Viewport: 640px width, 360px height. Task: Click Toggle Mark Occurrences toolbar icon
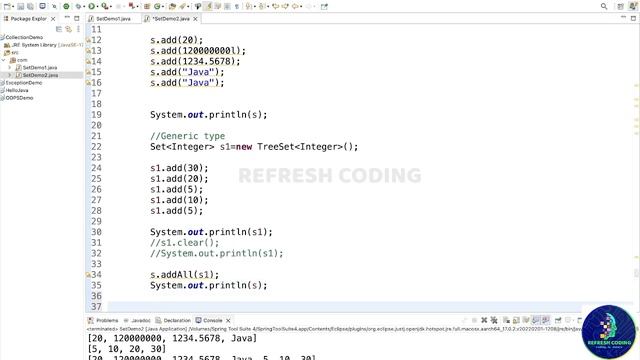coord(208,6)
